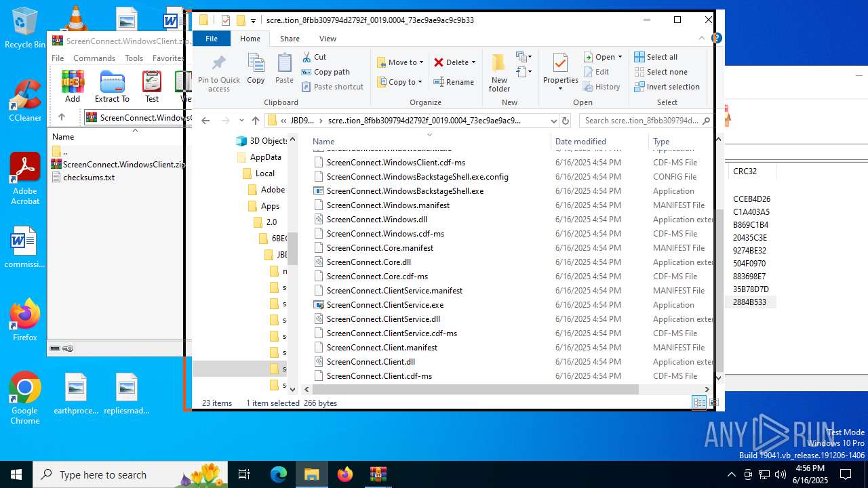Image resolution: width=868 pixels, height=488 pixels.
Task: Open WinRAR File menu
Action: tap(58, 58)
